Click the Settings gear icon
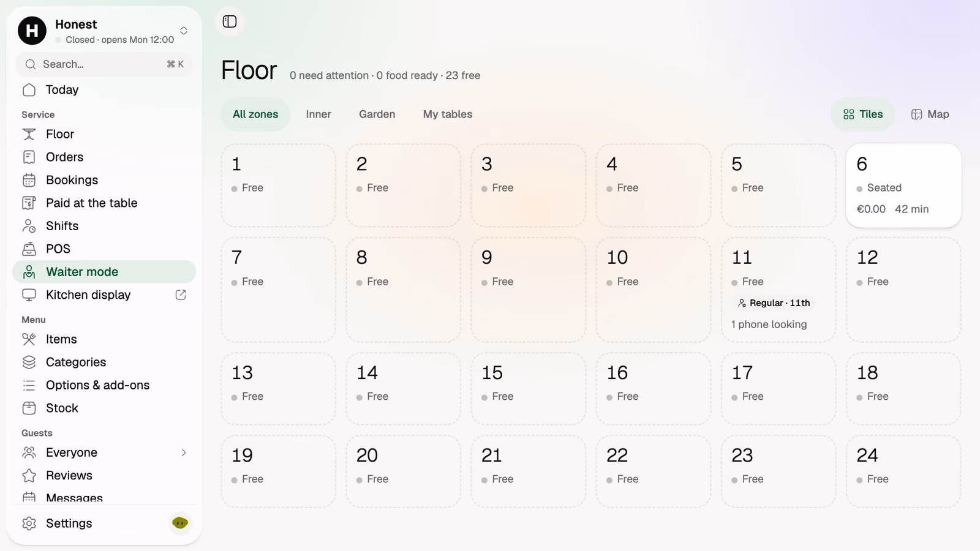 click(29, 523)
